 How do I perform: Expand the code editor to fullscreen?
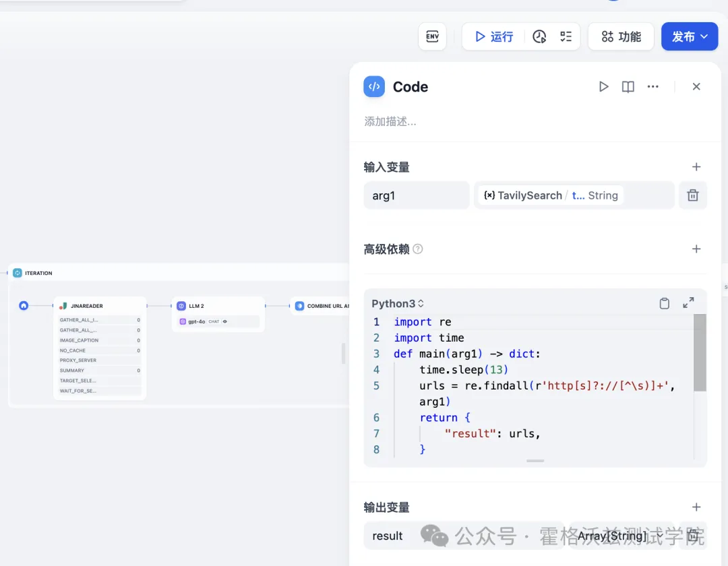tap(688, 303)
